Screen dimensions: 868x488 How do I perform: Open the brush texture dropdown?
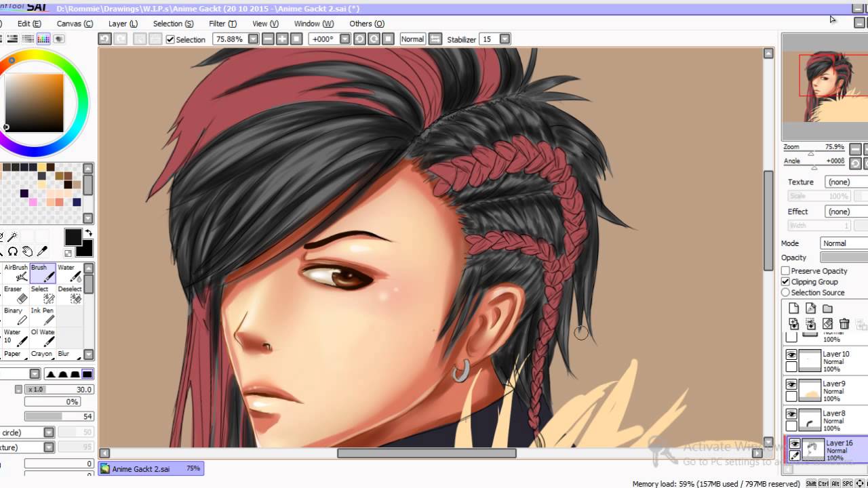pos(49,447)
